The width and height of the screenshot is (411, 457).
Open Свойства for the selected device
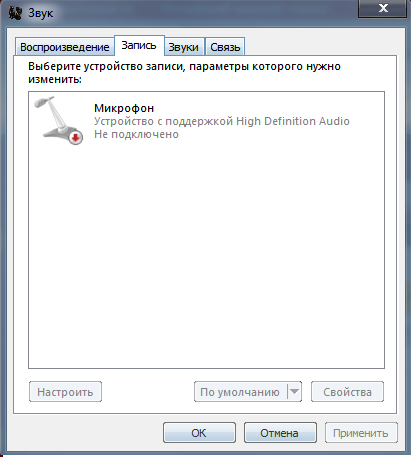pos(347,392)
